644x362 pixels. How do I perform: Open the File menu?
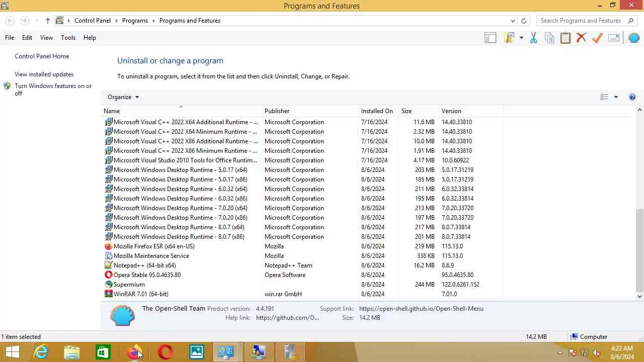[x=10, y=38]
